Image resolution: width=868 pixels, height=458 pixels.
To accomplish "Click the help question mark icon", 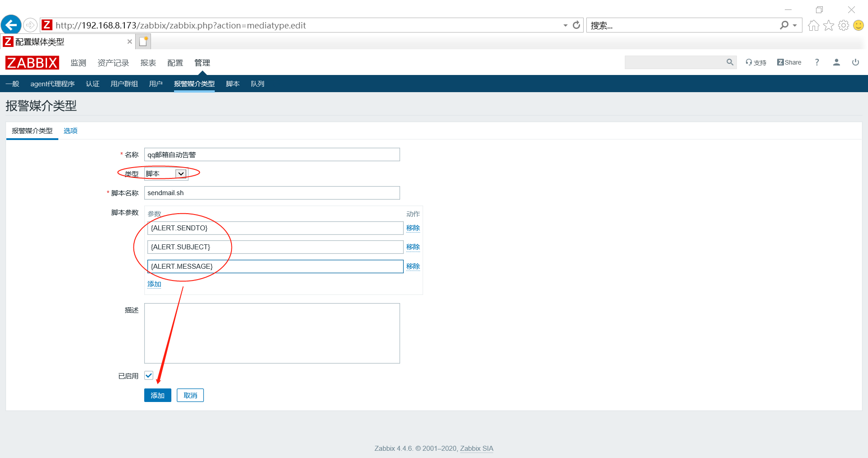I will click(817, 62).
